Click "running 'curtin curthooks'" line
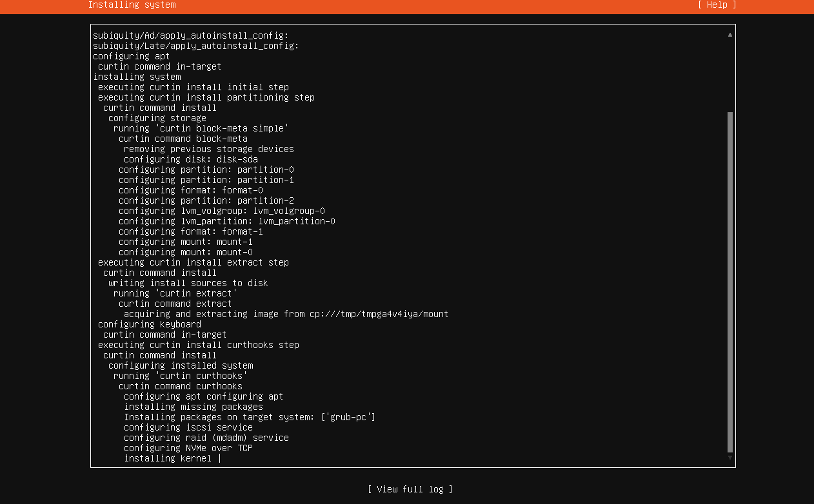Image resolution: width=814 pixels, height=504 pixels. coord(181,376)
